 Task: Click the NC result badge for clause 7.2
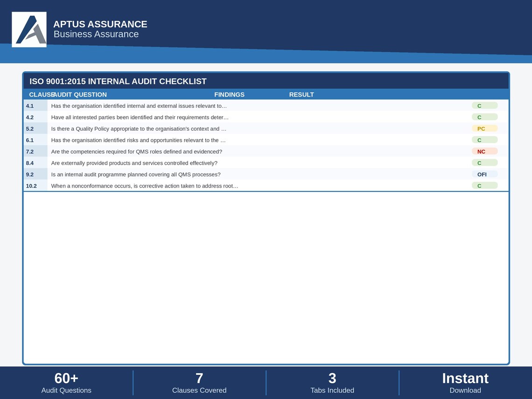[x=484, y=151]
